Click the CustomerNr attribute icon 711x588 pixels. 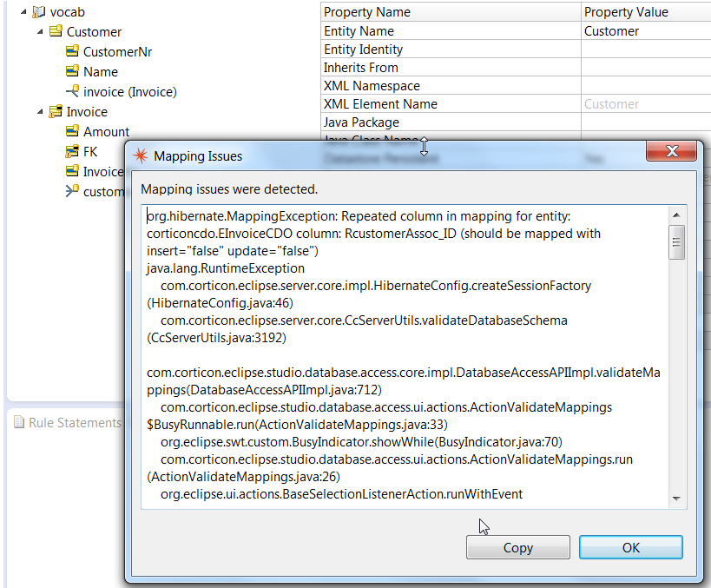[72, 52]
